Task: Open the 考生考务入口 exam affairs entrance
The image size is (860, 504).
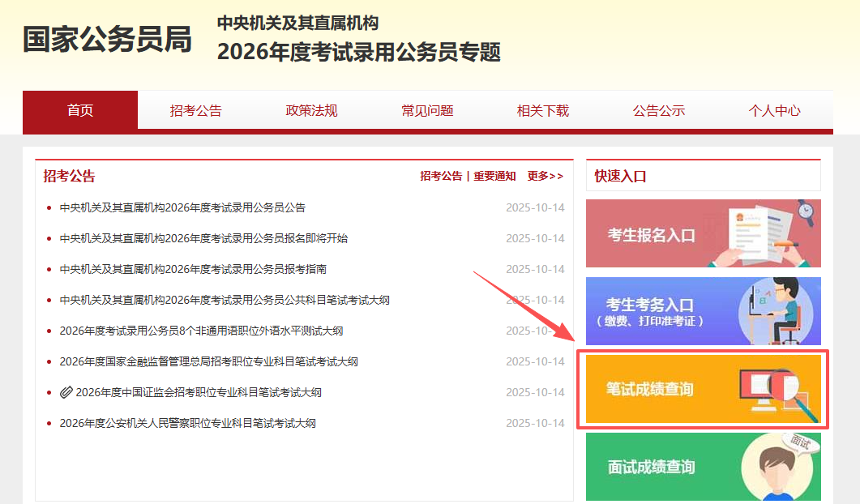Action: tap(702, 311)
